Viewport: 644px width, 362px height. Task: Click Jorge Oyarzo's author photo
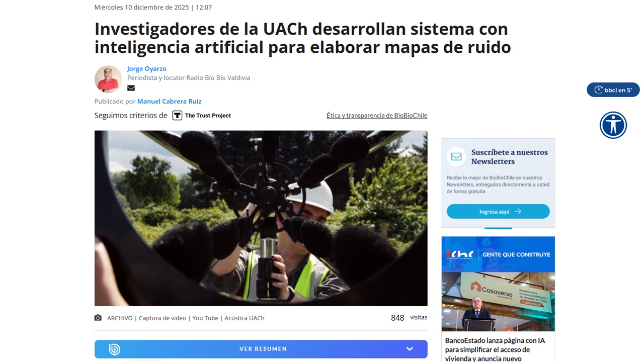(x=108, y=79)
